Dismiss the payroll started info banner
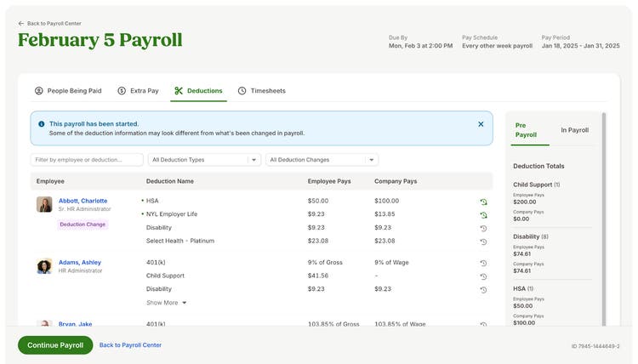Viewport: 638px width, 364px height. tap(481, 124)
